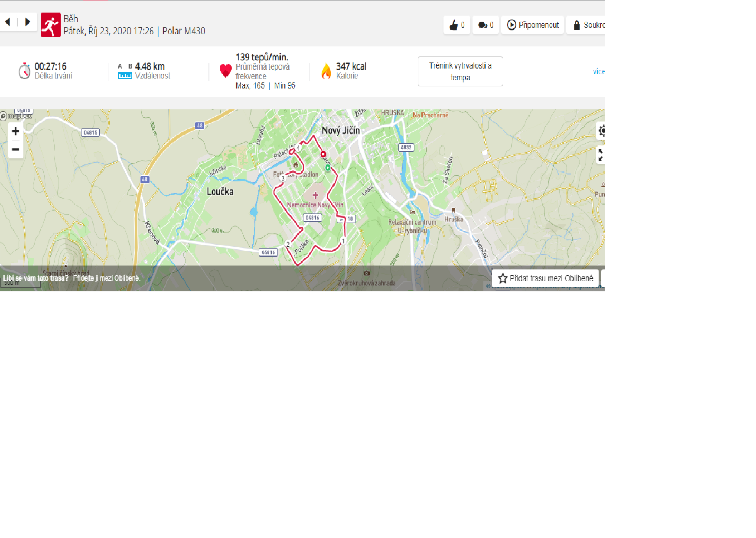Image resolution: width=756 pixels, height=538 pixels.
Task: Click kilometer 2 marker on route
Action: pos(287,244)
